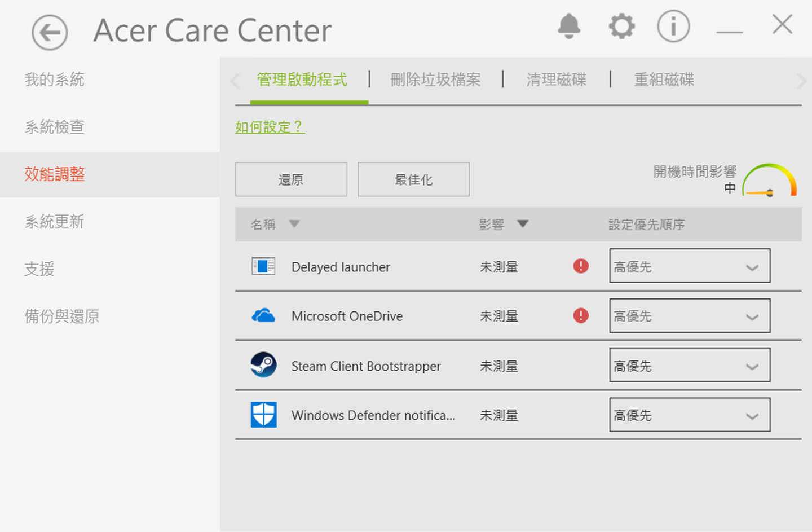Viewport: 812px width, 532px height.
Task: Select 系統更新 in the sidebar
Action: pos(54,222)
